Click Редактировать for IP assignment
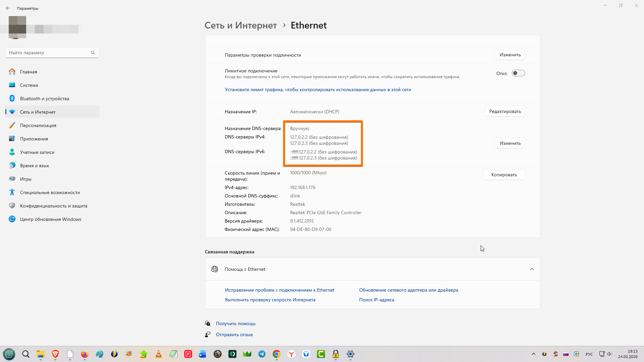This screenshot has height=362, width=644. pos(505,111)
